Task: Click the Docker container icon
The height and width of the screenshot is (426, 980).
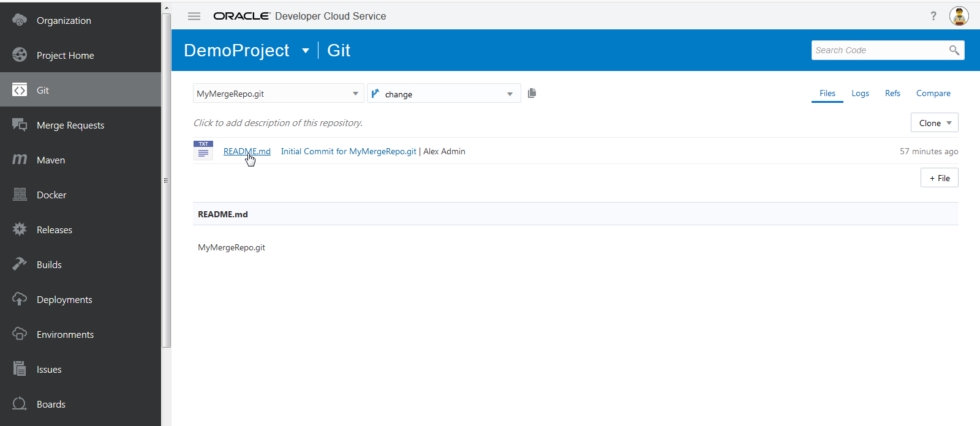Action: tap(20, 195)
